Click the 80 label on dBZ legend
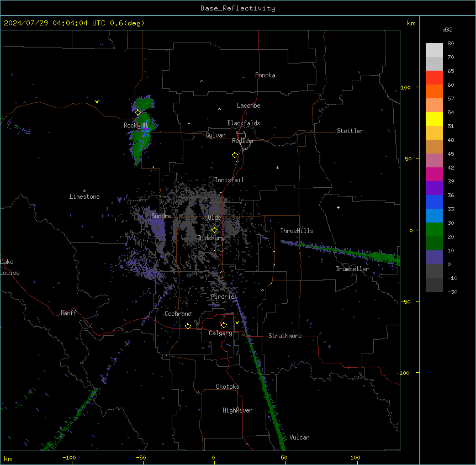The image size is (476, 465). (x=451, y=44)
